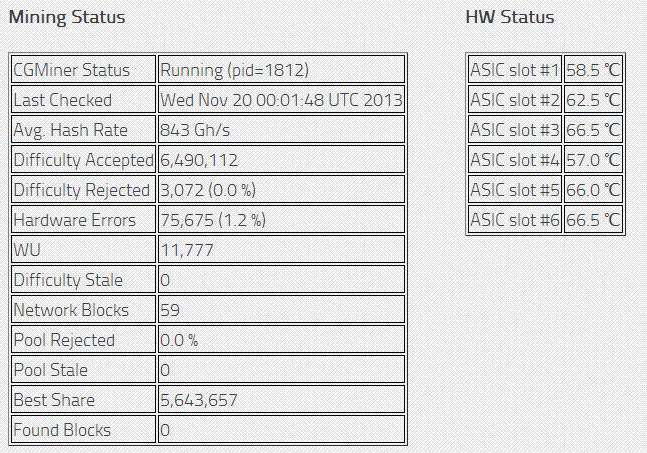The image size is (647, 453).
Task: Click the Found Blocks label cell
Action: point(83,429)
